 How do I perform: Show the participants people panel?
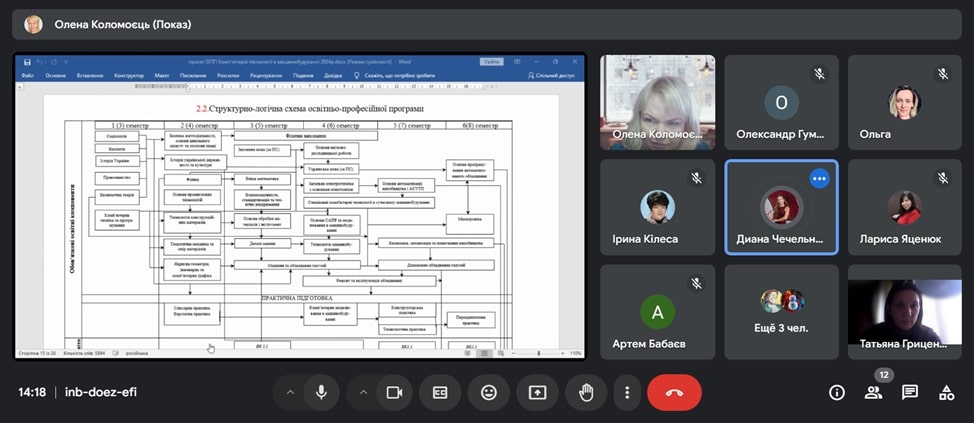(873, 392)
